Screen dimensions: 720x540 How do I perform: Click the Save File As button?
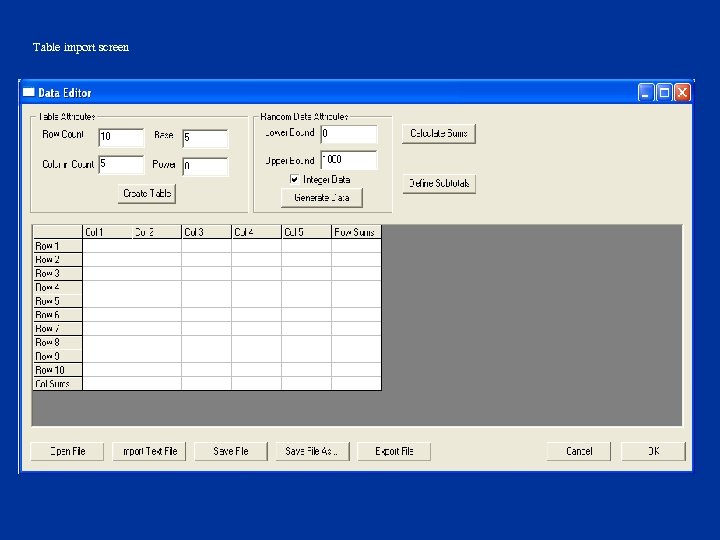click(x=312, y=451)
